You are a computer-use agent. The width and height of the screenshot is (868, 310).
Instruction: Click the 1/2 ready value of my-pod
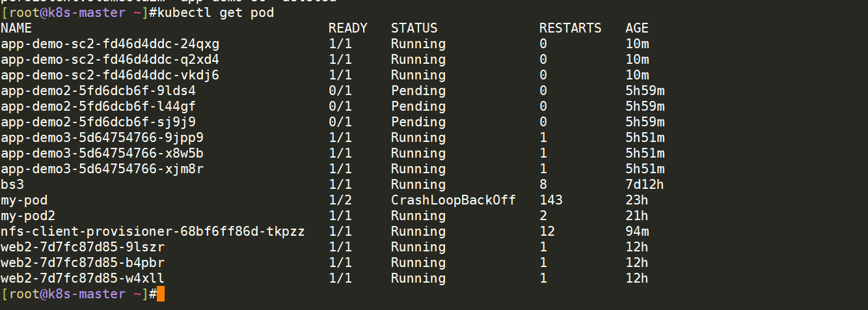coord(340,201)
